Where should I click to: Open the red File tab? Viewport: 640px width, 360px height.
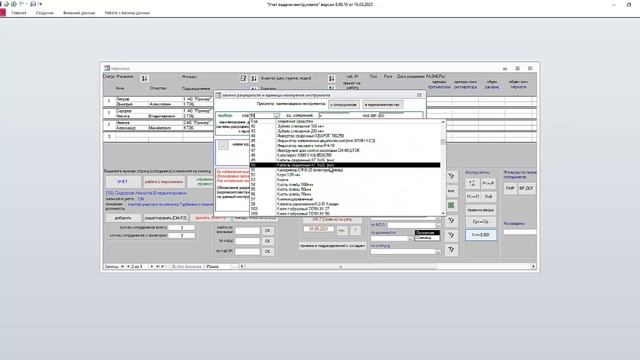click(x=2, y=13)
